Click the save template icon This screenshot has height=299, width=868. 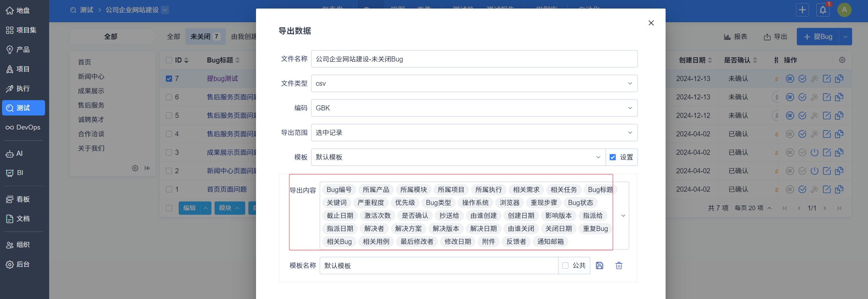tap(599, 266)
